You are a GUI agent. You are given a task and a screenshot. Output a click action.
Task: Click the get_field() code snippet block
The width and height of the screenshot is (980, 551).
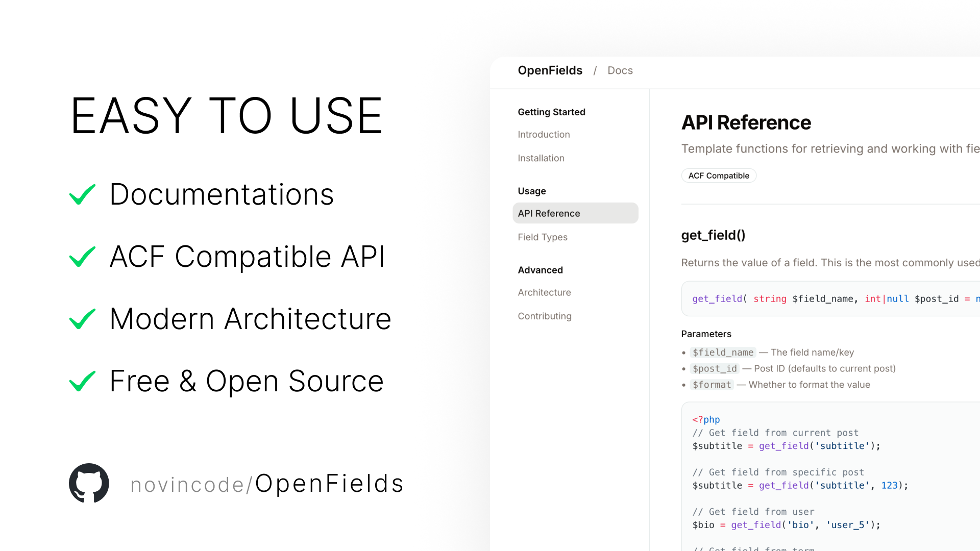pos(831,298)
